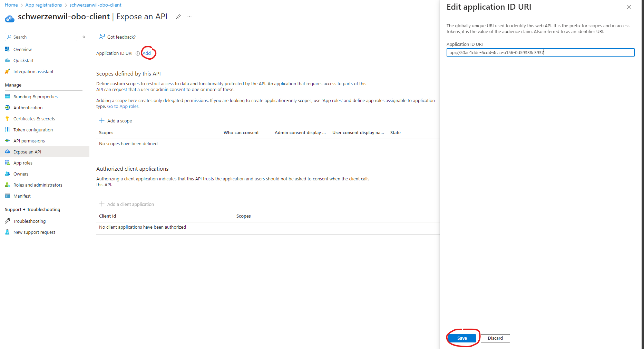This screenshot has height=349, width=644.
Task: Select Quickstart in the sidebar menu
Action: click(23, 60)
